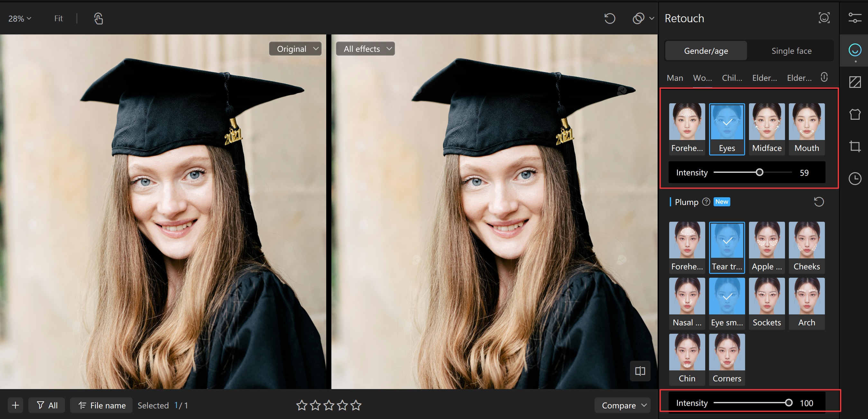Click the File name sort button
Screen dimensions: 868x419
101,405
